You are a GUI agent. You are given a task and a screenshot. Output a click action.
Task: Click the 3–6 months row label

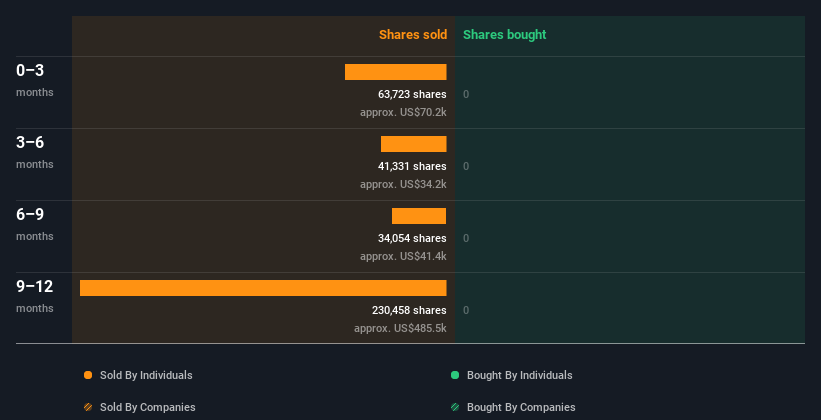pos(35,152)
